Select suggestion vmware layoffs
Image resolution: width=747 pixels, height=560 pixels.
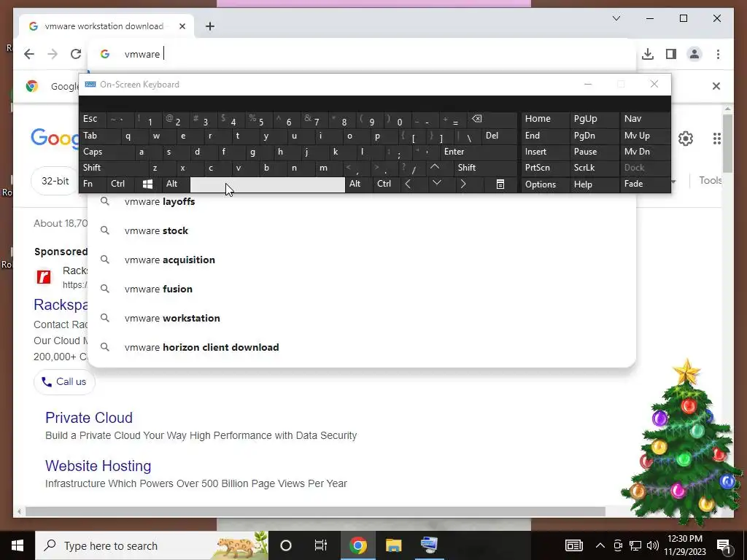coord(362,201)
